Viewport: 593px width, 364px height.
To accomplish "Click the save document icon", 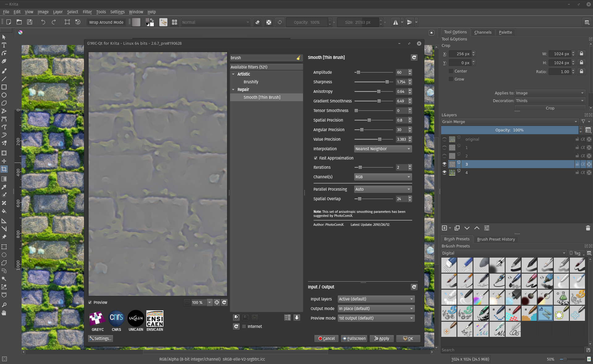I will pos(30,22).
